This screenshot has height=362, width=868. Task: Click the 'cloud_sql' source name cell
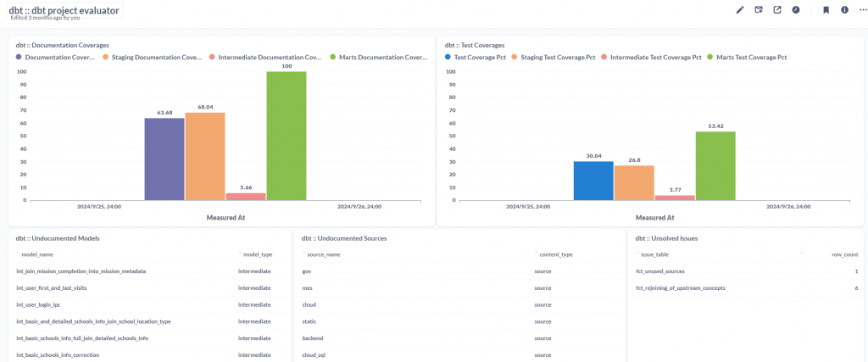tap(314, 355)
